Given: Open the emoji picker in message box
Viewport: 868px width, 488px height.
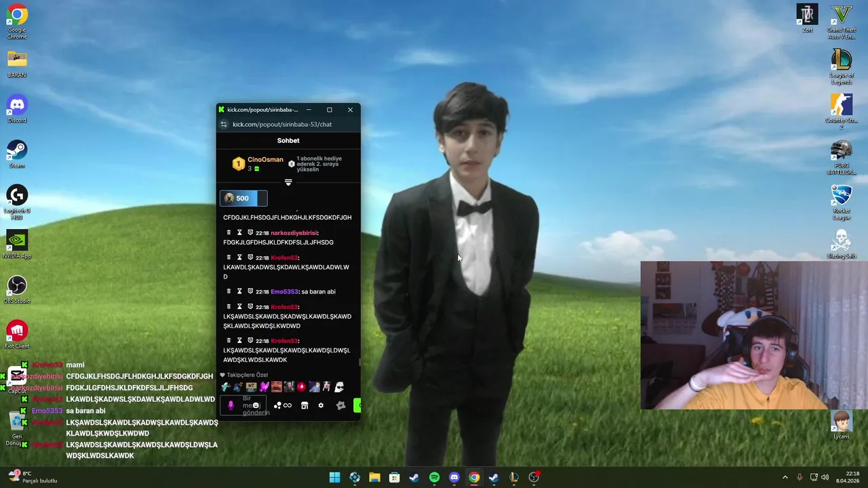Looking at the screenshot, I should click(256, 405).
